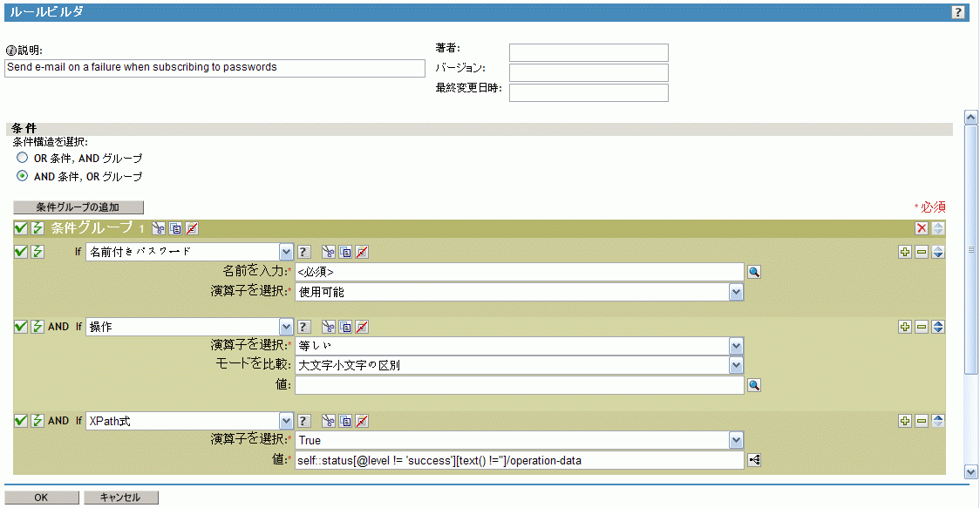The height and width of the screenshot is (508, 980).
Task: Click the paste icon in the 操作 row
Action: tap(362, 327)
